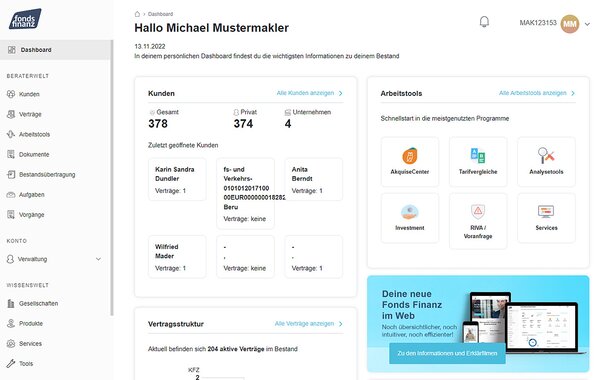Expand the Verwaltung sidebar submenu
This screenshot has width=594, height=380.
pos(98,259)
